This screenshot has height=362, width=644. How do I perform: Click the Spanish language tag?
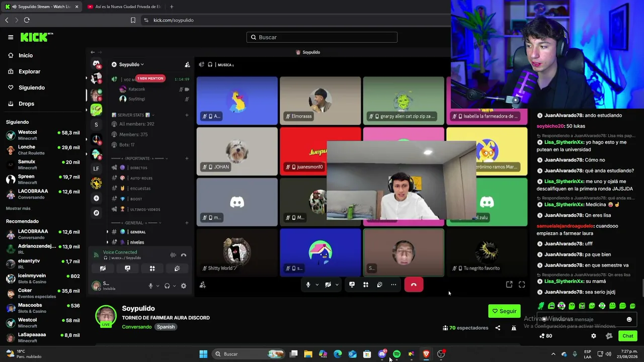click(166, 327)
